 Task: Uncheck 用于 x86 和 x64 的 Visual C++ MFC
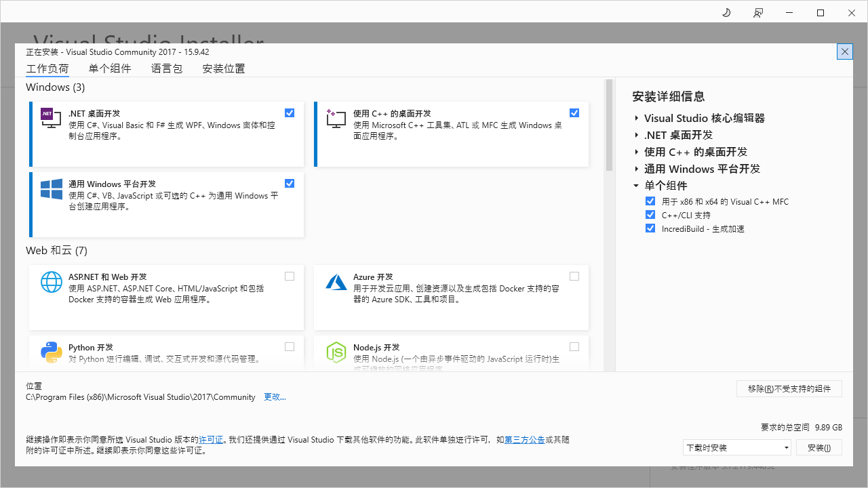point(650,201)
